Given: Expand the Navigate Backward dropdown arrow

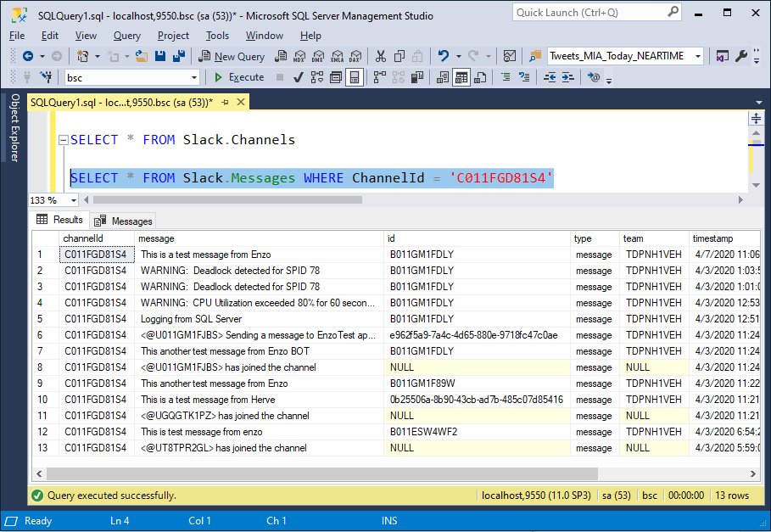Looking at the screenshot, I should (42, 56).
